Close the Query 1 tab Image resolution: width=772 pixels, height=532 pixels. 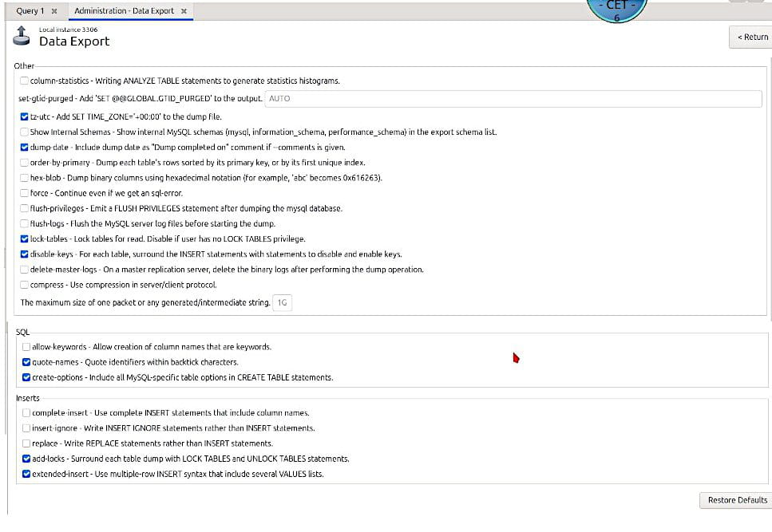point(54,11)
